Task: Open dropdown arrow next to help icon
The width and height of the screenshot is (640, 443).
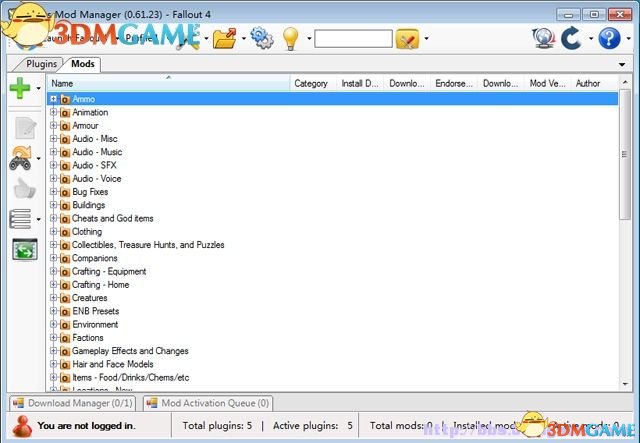Action: (x=628, y=38)
